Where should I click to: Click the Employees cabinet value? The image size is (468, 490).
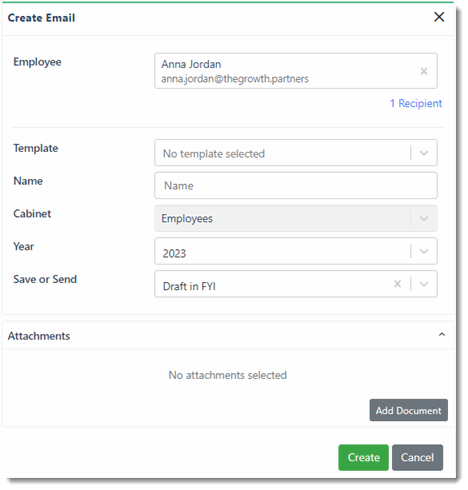187,219
